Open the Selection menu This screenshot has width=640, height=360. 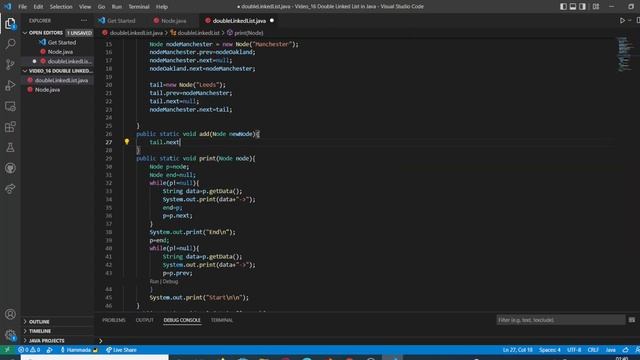(61, 7)
